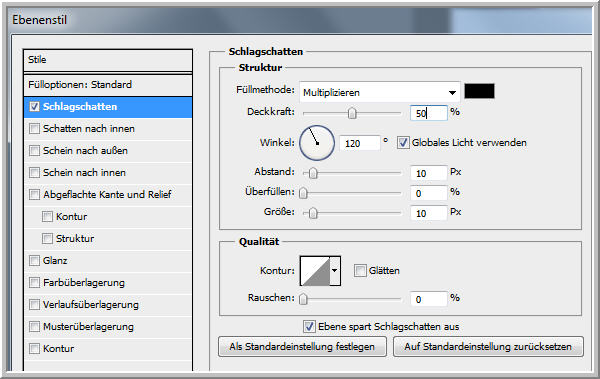
Task: Enable the Farbüberlagerung checkbox
Action: pyautogui.click(x=34, y=283)
